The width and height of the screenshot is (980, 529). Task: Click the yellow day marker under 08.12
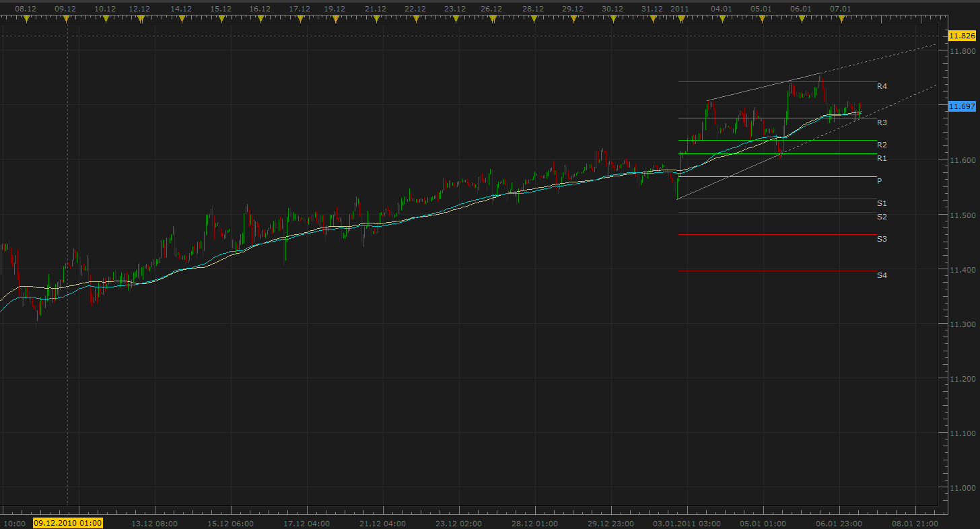tap(26, 19)
